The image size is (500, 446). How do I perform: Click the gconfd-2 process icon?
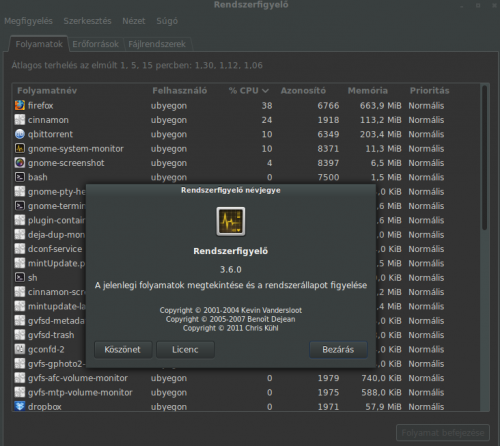tap(20, 349)
